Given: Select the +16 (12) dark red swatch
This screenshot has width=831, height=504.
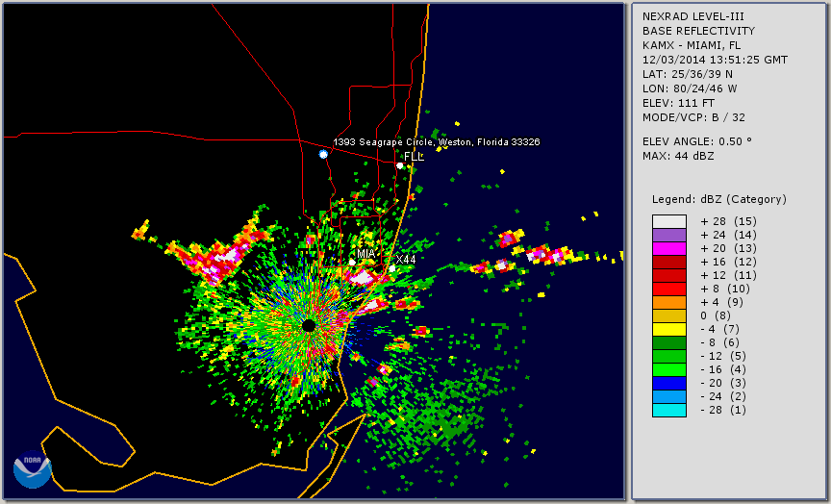Looking at the screenshot, I should click(x=669, y=262).
